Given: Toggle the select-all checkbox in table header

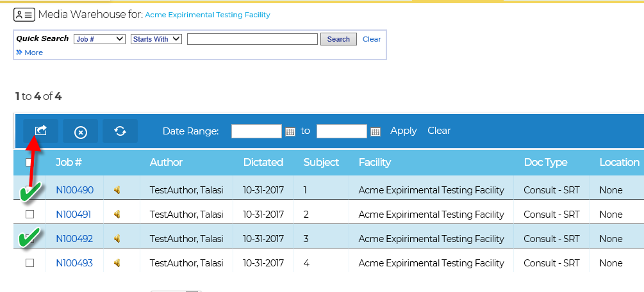Looking at the screenshot, I should pyautogui.click(x=29, y=162).
